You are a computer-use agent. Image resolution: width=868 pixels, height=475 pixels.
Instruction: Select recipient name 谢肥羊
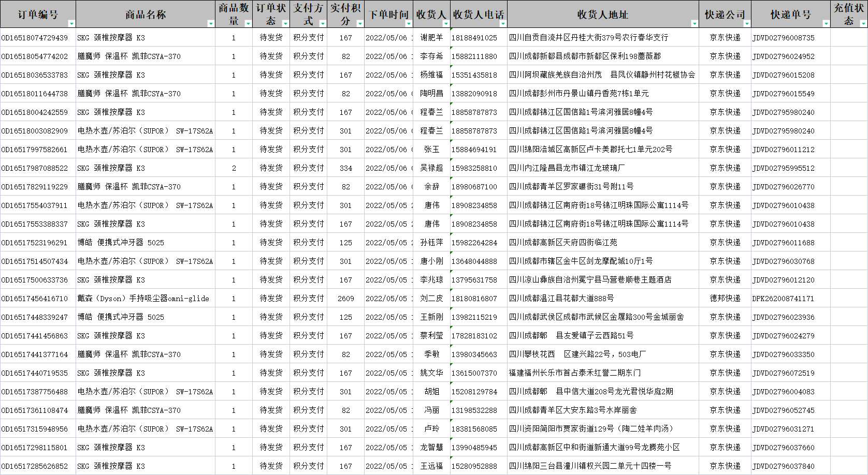(431, 38)
